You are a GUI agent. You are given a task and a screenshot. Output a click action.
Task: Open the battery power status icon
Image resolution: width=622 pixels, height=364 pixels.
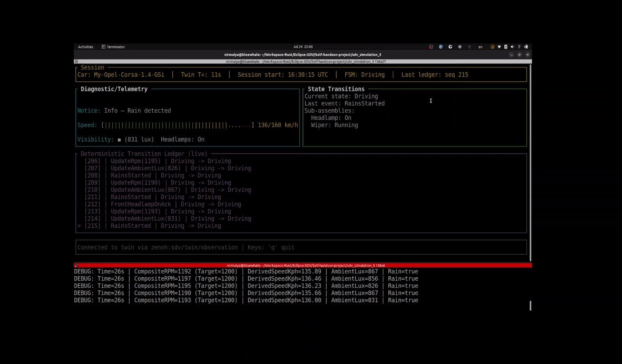click(526, 47)
